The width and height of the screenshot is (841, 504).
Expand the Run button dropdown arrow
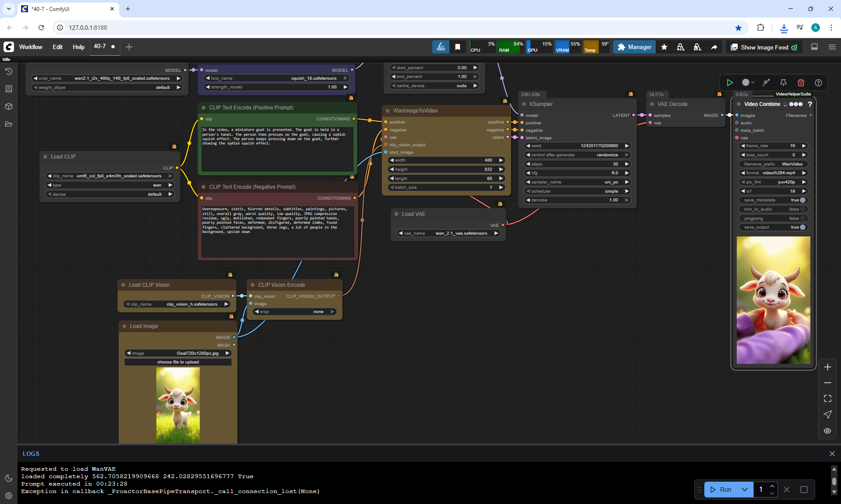744,490
